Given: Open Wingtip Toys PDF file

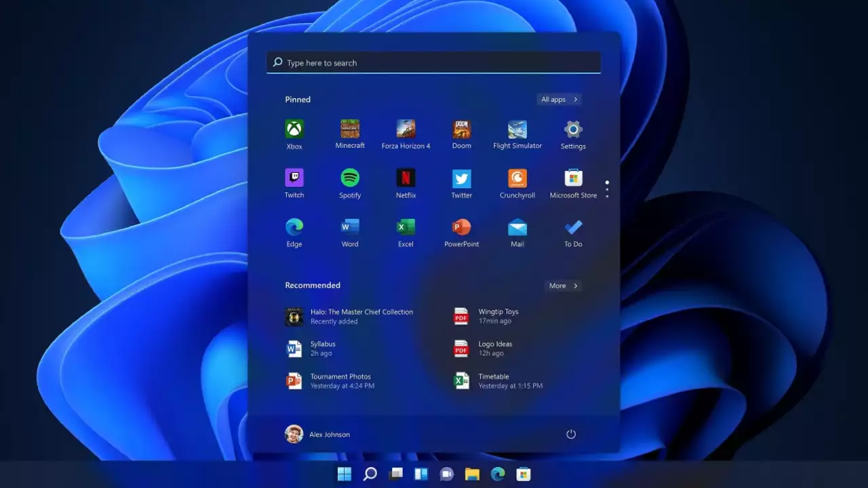Looking at the screenshot, I should pos(498,316).
